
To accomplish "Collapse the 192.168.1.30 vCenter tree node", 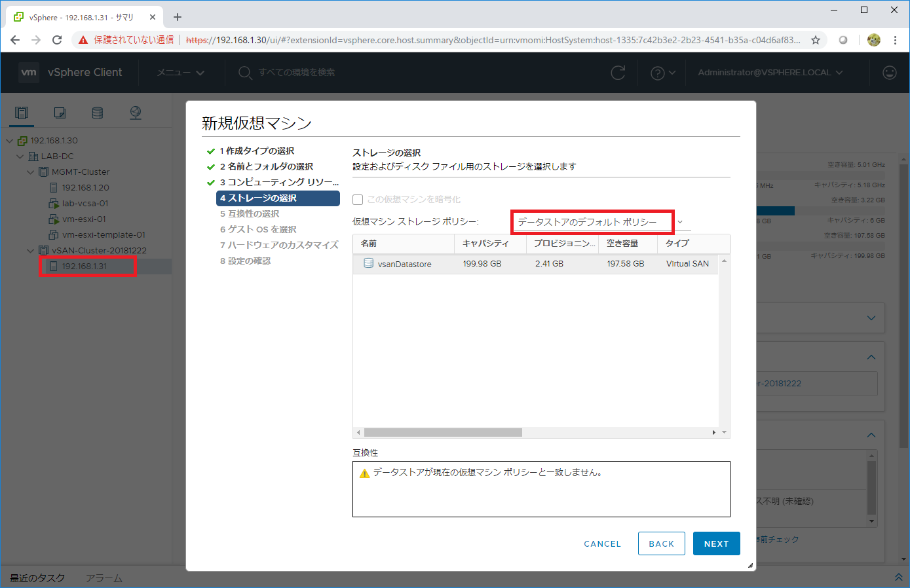I will 9,141.
